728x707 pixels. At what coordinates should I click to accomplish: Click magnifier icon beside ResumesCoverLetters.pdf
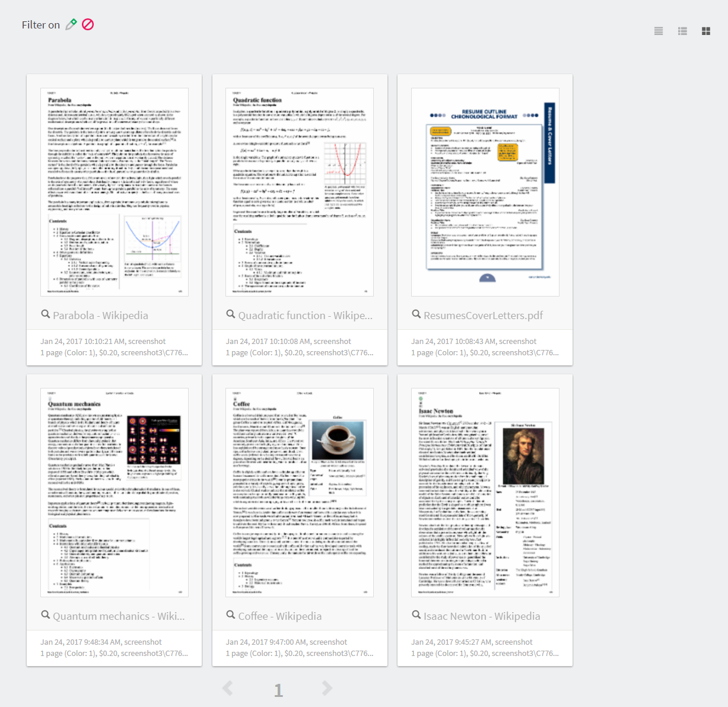pyautogui.click(x=416, y=314)
